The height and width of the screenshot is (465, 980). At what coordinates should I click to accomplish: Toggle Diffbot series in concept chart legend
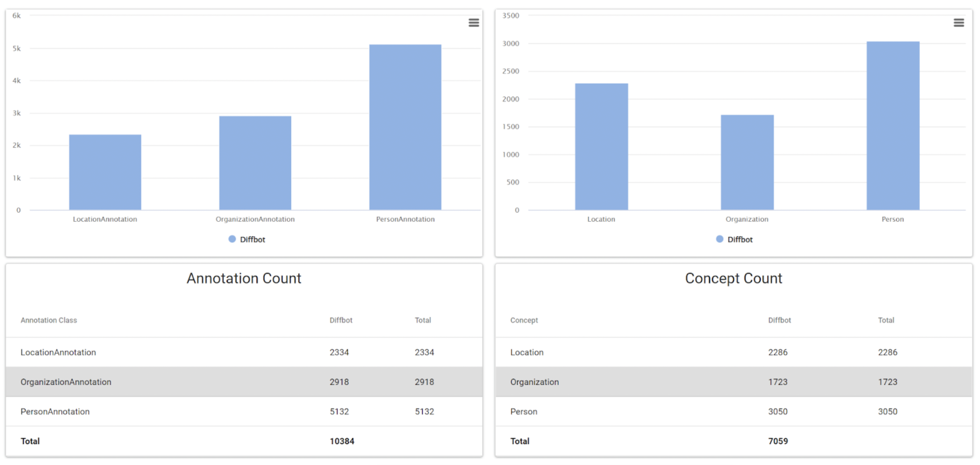click(x=734, y=239)
